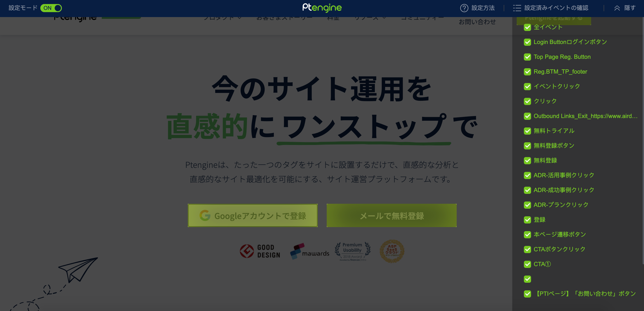Uncheck the Login Button checkbox
644x311 pixels.
click(x=527, y=42)
